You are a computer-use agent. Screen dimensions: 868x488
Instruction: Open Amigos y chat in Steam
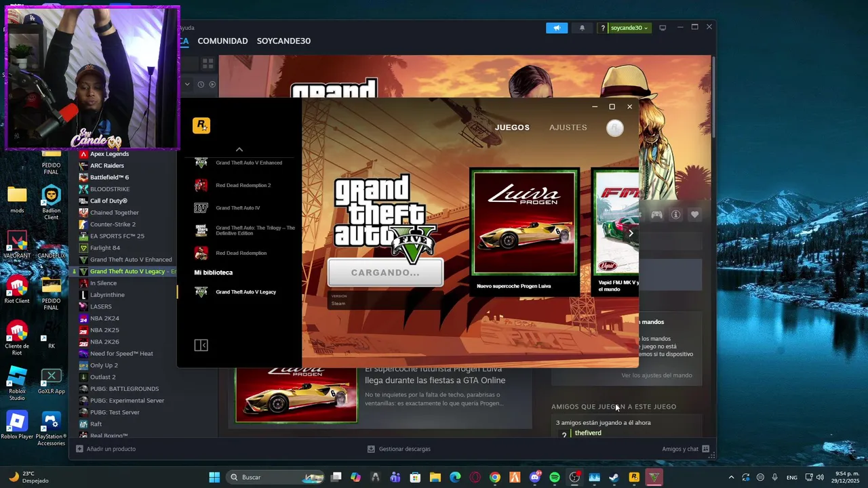tap(686, 449)
